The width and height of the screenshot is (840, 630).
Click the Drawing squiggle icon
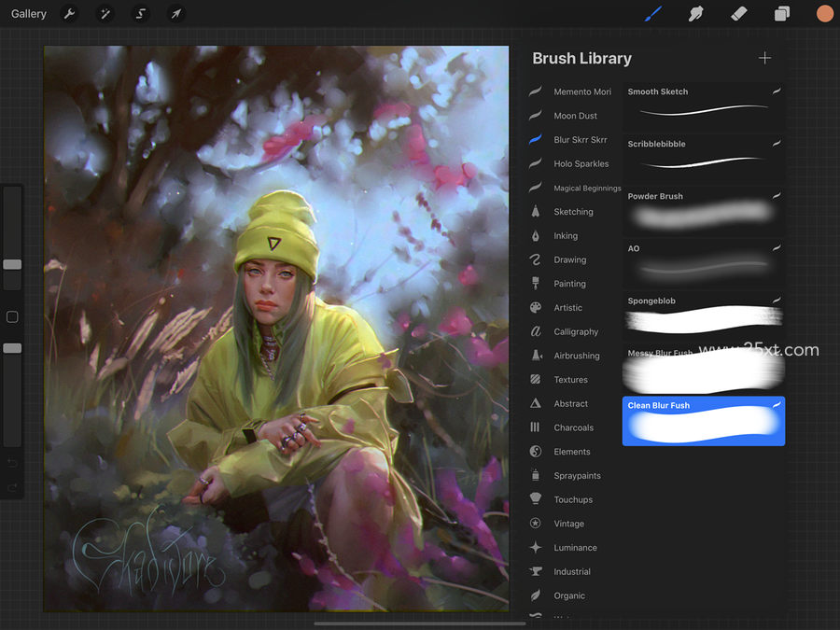point(535,259)
